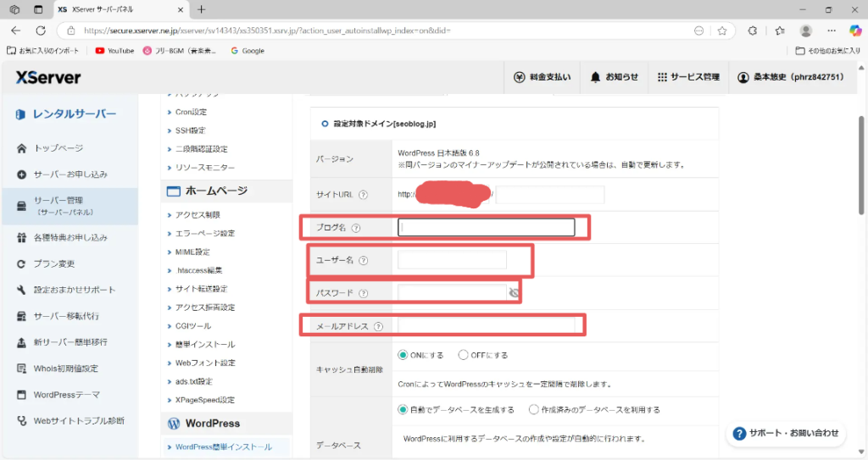Open WordPress簡単インストール link
This screenshot has height=460, width=868.
(x=224, y=446)
